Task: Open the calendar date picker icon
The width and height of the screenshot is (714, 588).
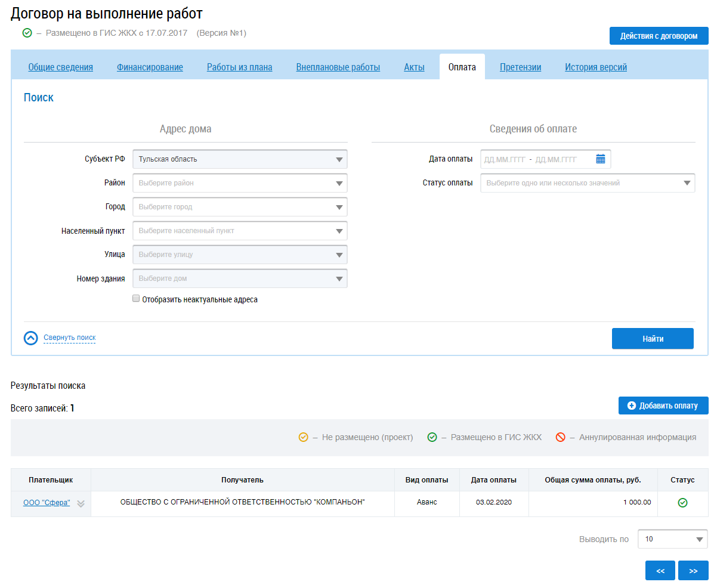Action: [x=600, y=159]
